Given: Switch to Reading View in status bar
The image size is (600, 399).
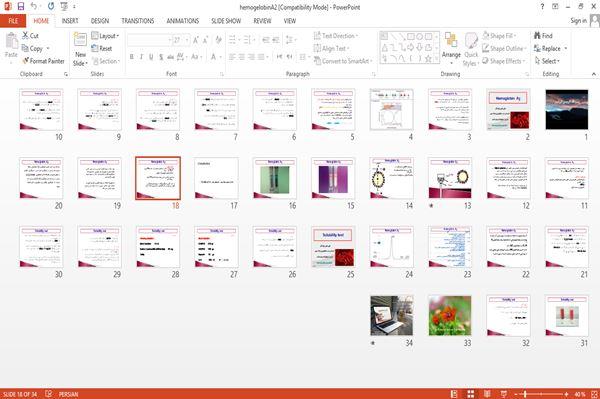Looking at the screenshot, I should point(487,394).
